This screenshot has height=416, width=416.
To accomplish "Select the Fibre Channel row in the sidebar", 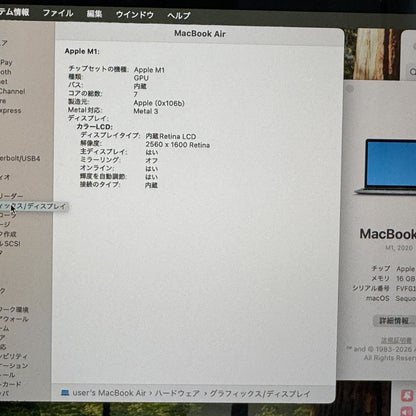I will 12,91.
